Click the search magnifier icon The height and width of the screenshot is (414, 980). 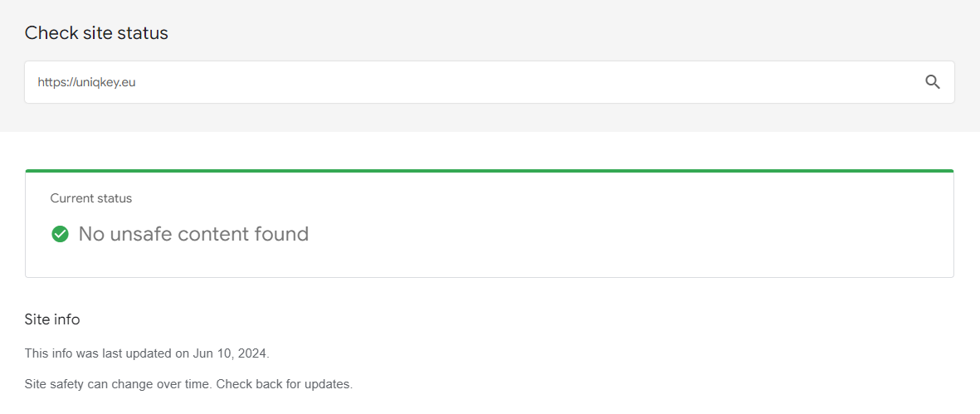[x=933, y=82]
